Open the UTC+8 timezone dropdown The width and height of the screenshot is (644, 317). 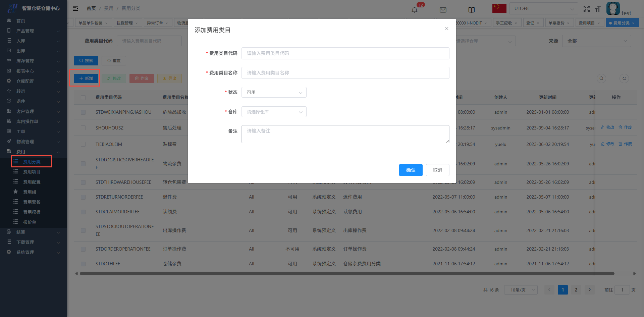coord(543,8)
